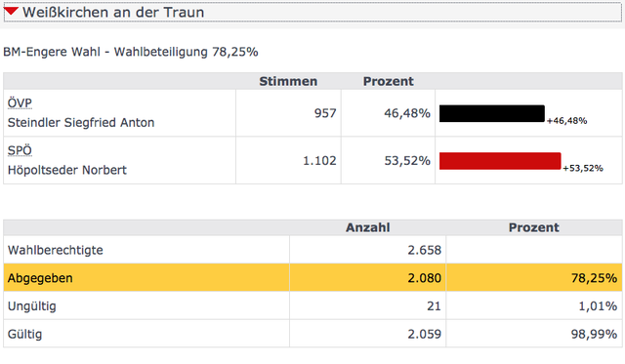This screenshot has height=364, width=625.
Task: Click the red SPÖ percentage bar
Action: (x=500, y=161)
